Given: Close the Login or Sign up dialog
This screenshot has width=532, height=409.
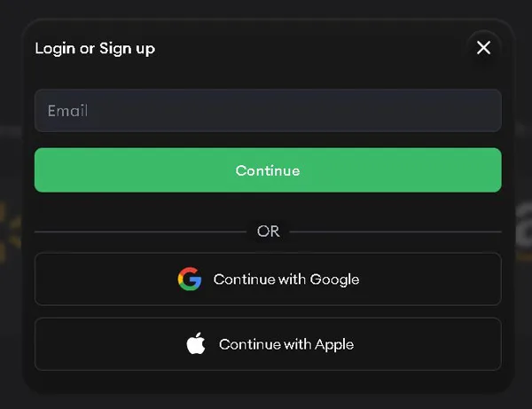Looking at the screenshot, I should coord(483,48).
